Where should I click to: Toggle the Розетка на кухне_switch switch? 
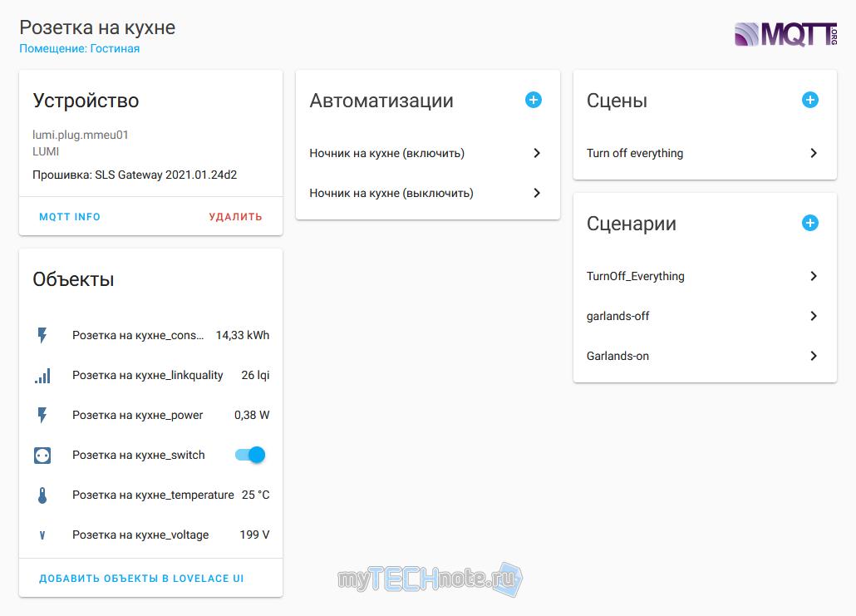pyautogui.click(x=250, y=455)
